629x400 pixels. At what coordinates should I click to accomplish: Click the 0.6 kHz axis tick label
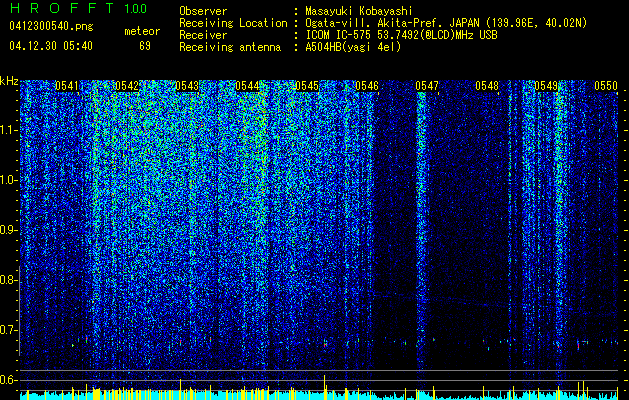click(8, 380)
